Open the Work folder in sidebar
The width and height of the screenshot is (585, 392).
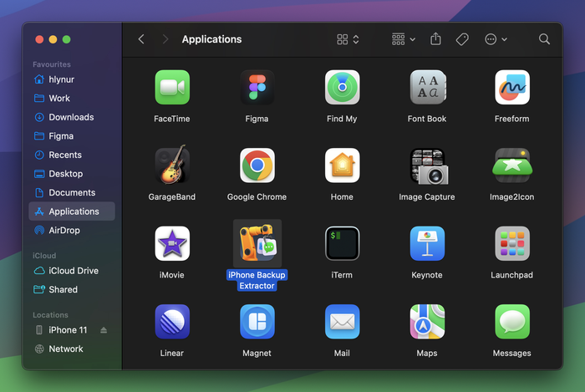tap(72, 98)
